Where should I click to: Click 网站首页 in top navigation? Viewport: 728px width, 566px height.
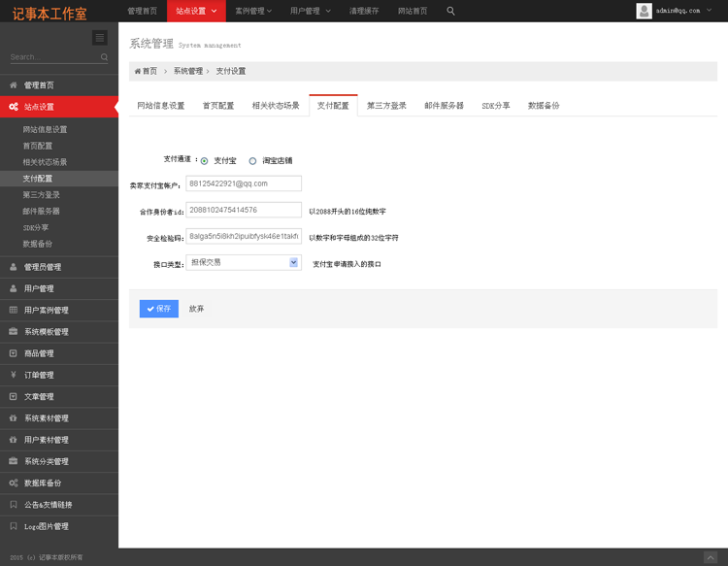[413, 11]
